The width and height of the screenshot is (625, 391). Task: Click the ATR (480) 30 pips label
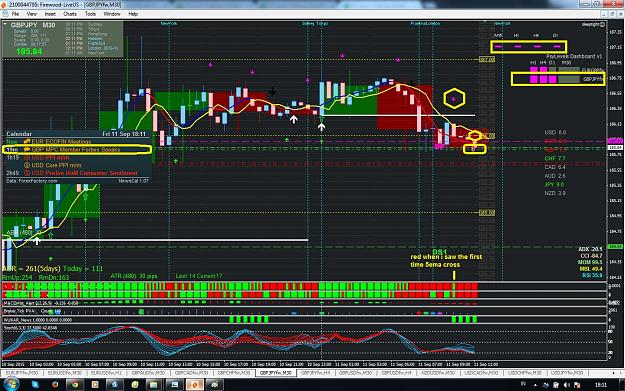tap(134, 276)
